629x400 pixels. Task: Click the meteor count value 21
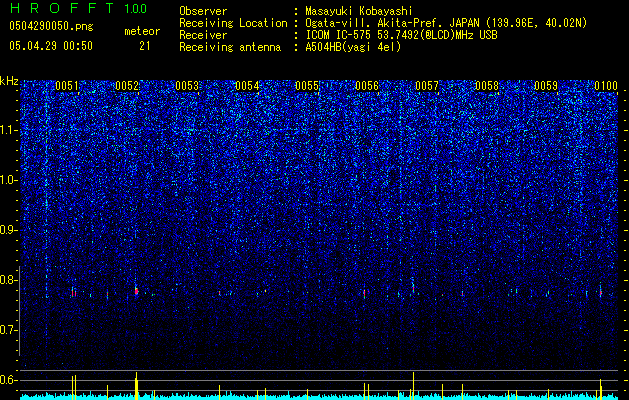point(144,46)
